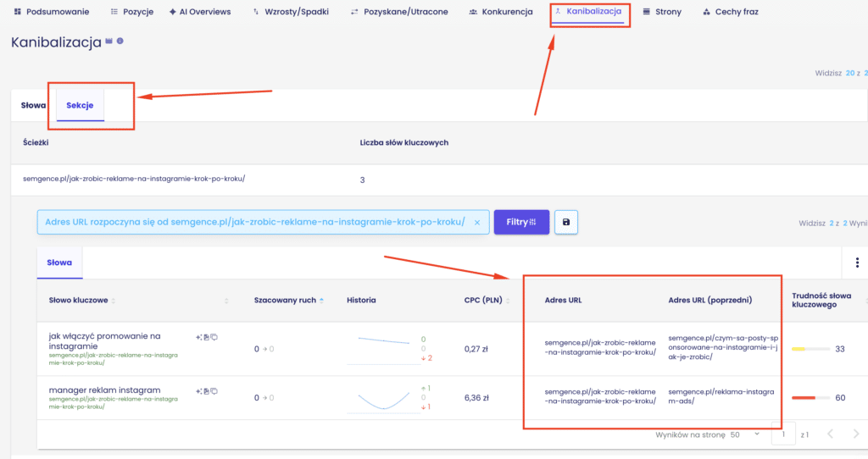The width and height of the screenshot is (868, 459).
Task: Go to next page arrow in pagination
Action: 856,434
